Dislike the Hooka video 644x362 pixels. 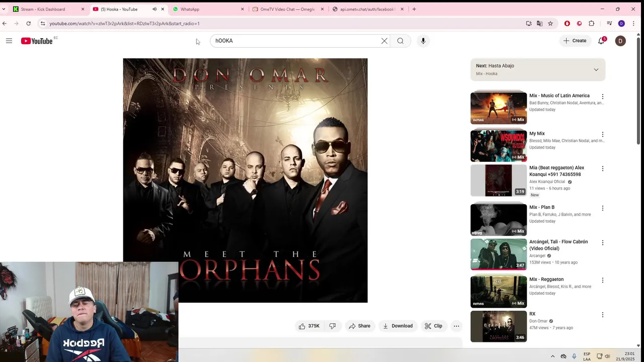click(x=333, y=326)
